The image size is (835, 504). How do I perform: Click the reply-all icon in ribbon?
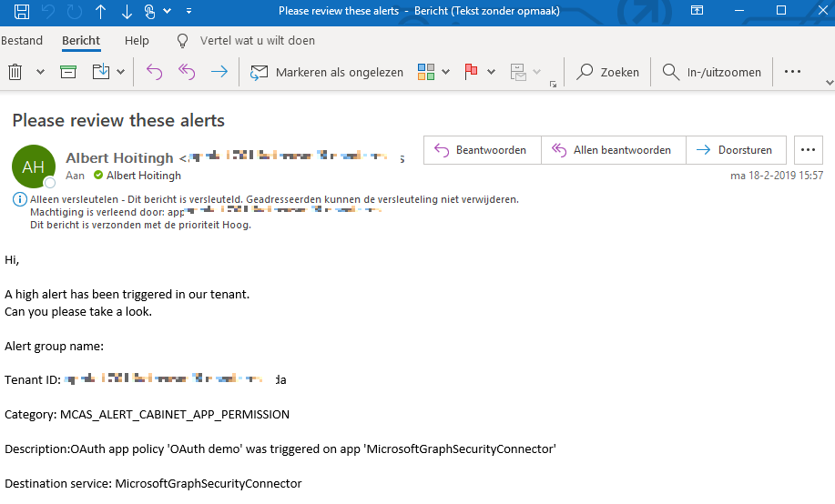187,72
